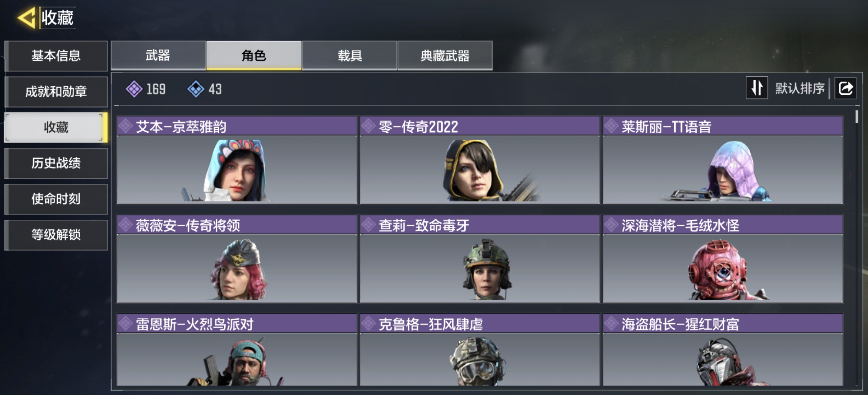Open the 典藏武器 tab

[x=445, y=56]
